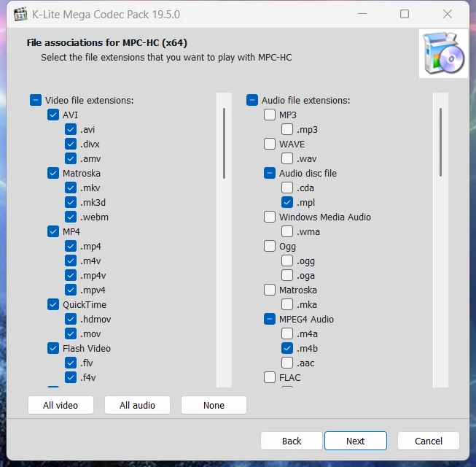Viewport: 476px width, 467px height.
Task: Uncheck the .m4b extension checkbox
Action: [x=287, y=348]
